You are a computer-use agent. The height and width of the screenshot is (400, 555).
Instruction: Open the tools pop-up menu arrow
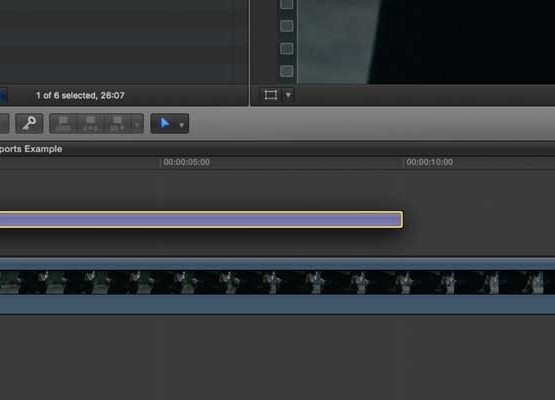point(182,125)
